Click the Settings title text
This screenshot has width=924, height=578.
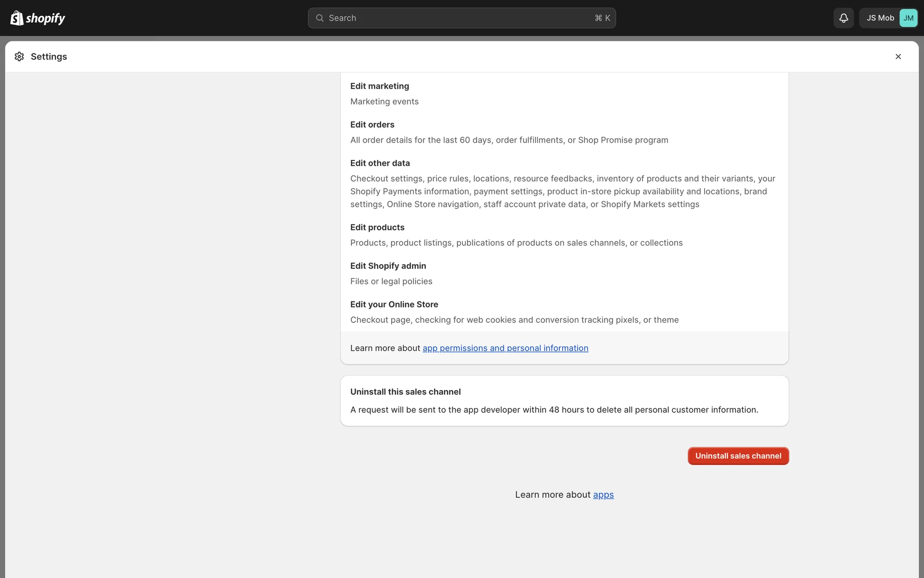click(49, 56)
